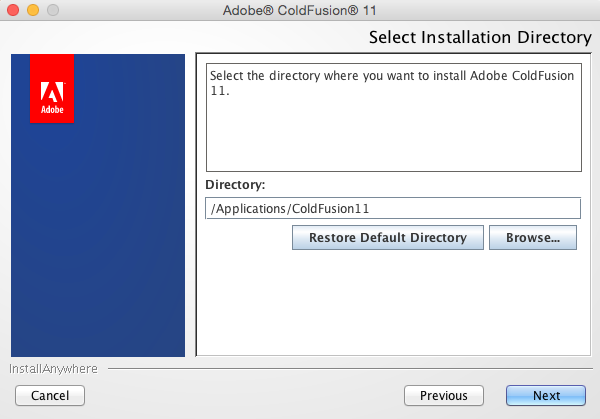Restore the default directory
This screenshot has height=419, width=600.
click(x=388, y=238)
